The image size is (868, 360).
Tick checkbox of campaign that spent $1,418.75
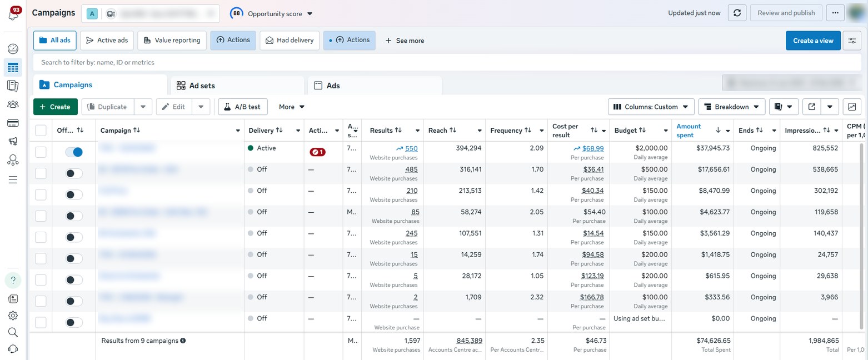click(x=41, y=258)
